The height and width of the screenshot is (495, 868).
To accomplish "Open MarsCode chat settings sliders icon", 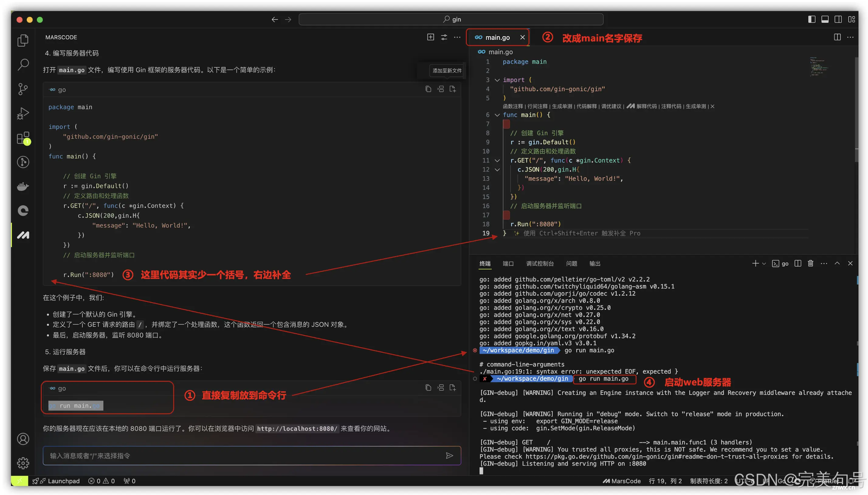I will click(x=444, y=37).
